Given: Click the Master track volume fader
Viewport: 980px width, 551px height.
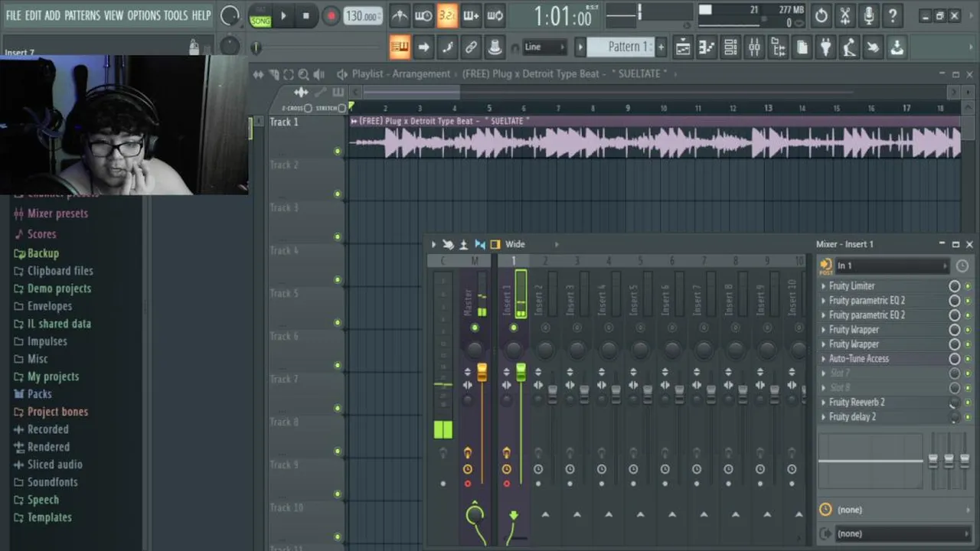Looking at the screenshot, I should 482,373.
